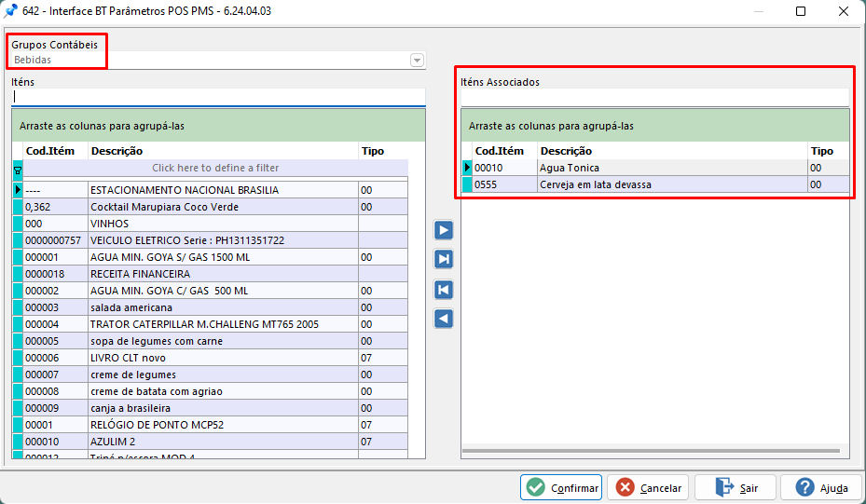The image size is (866, 504).
Task: Click the move all items right arrow
Action: (444, 259)
